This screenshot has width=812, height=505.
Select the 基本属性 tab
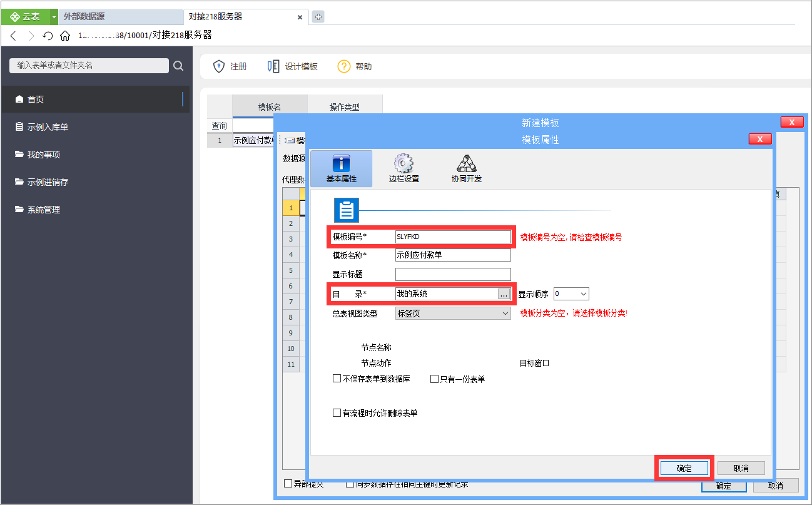tap(342, 168)
